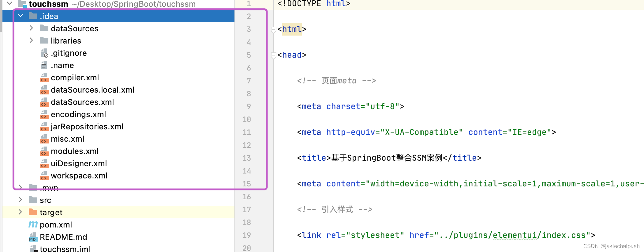Open jarRepositories.xml file
Screen dimensions: 644x252
[x=87, y=127]
